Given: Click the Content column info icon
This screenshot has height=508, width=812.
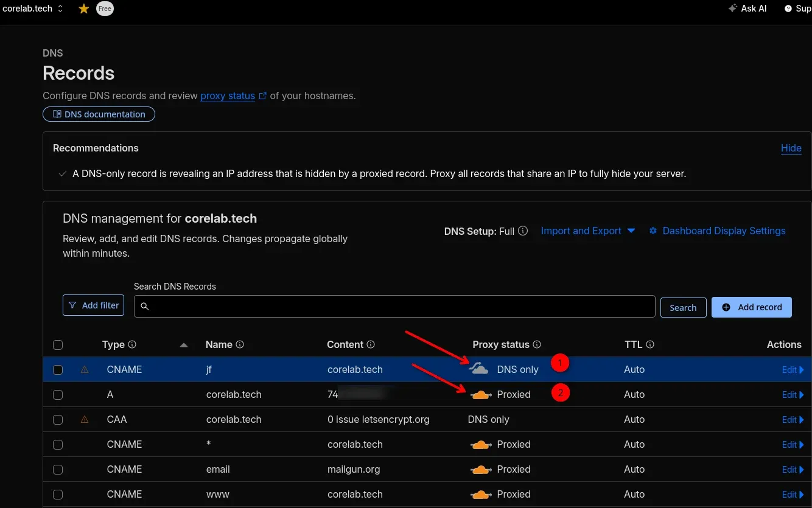Looking at the screenshot, I should coord(371,344).
